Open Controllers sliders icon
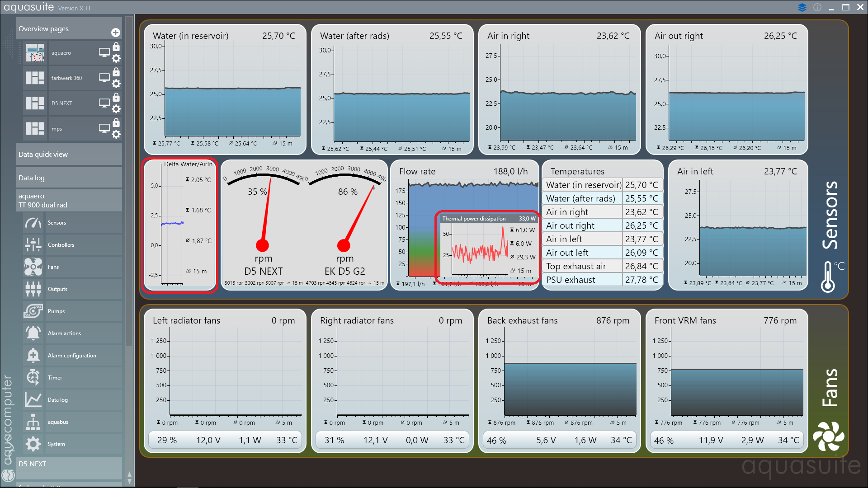The height and width of the screenshot is (488, 868). coord(33,245)
